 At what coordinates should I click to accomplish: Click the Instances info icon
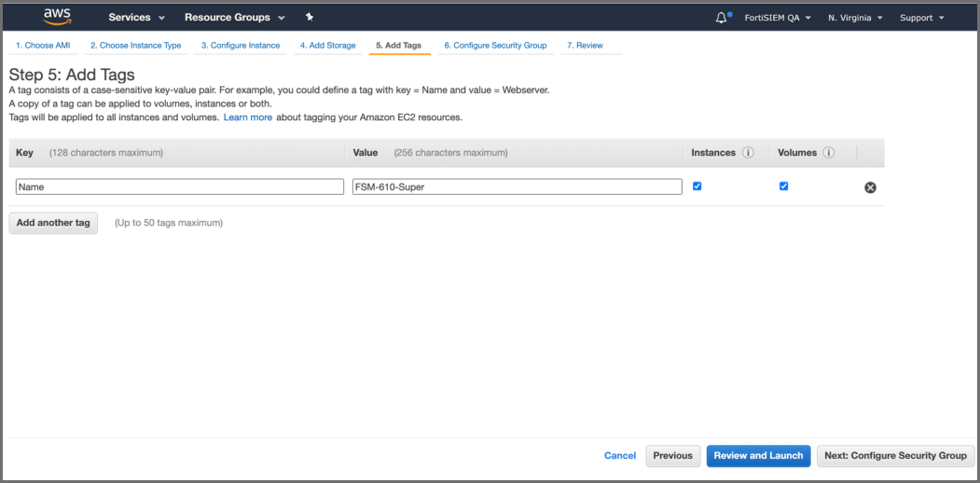point(748,153)
